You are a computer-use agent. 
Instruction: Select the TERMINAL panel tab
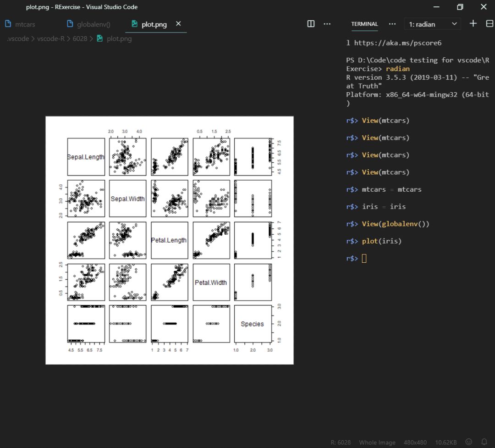point(364,24)
